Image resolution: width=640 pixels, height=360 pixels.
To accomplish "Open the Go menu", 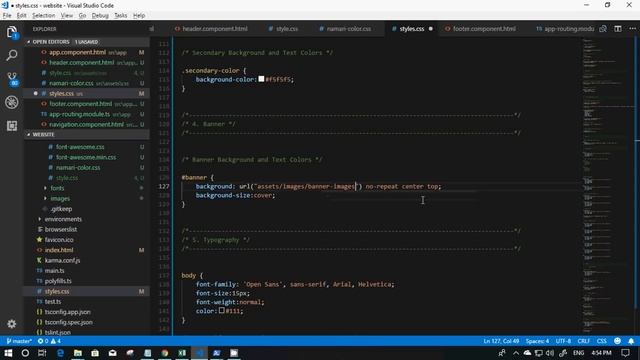I will 82,16.
